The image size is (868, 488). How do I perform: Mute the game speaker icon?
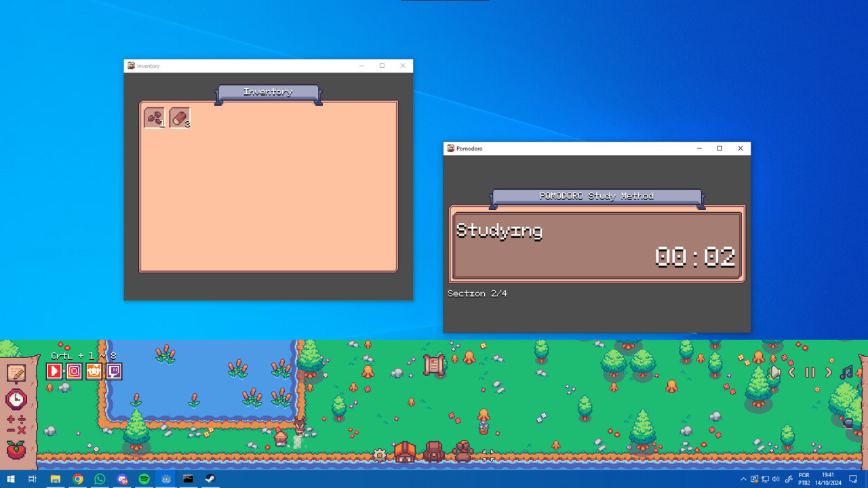click(775, 372)
